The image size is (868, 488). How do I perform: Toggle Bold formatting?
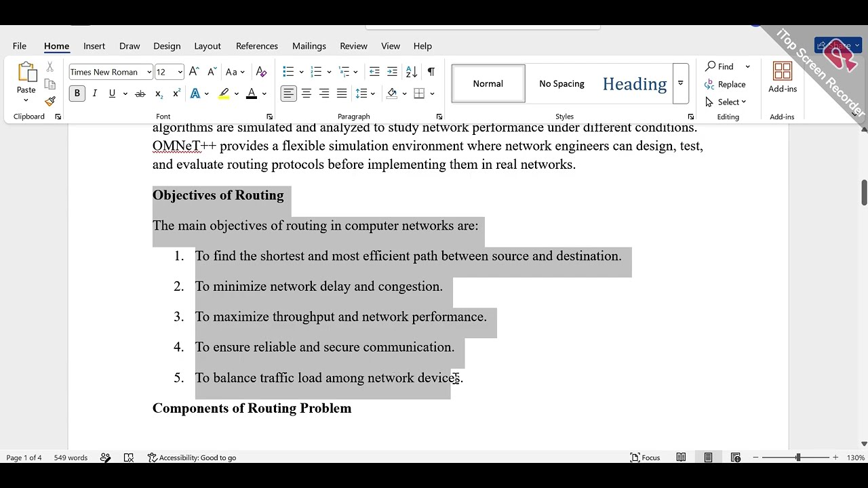click(77, 94)
